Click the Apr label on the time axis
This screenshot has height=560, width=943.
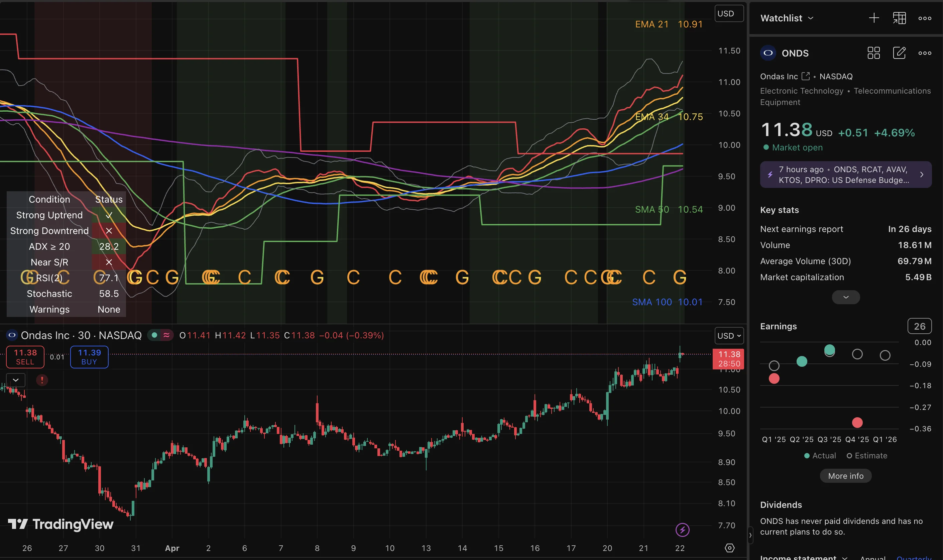pyautogui.click(x=172, y=548)
